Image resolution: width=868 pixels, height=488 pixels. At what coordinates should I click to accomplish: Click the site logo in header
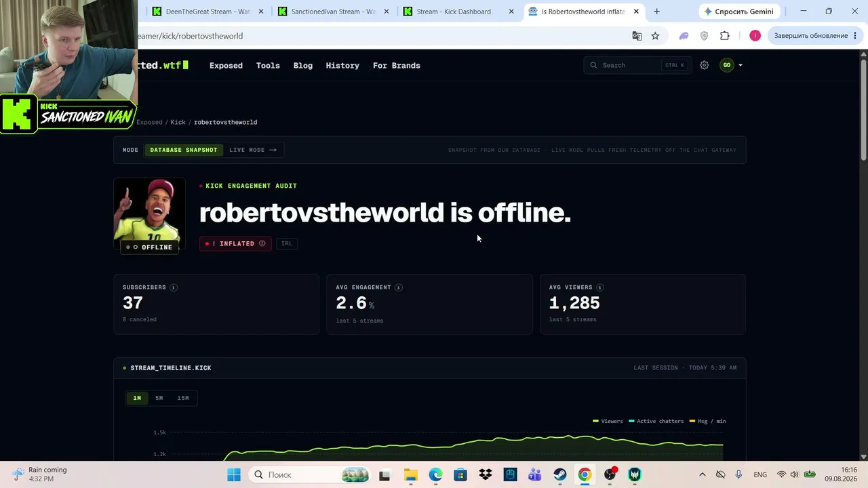coord(163,66)
